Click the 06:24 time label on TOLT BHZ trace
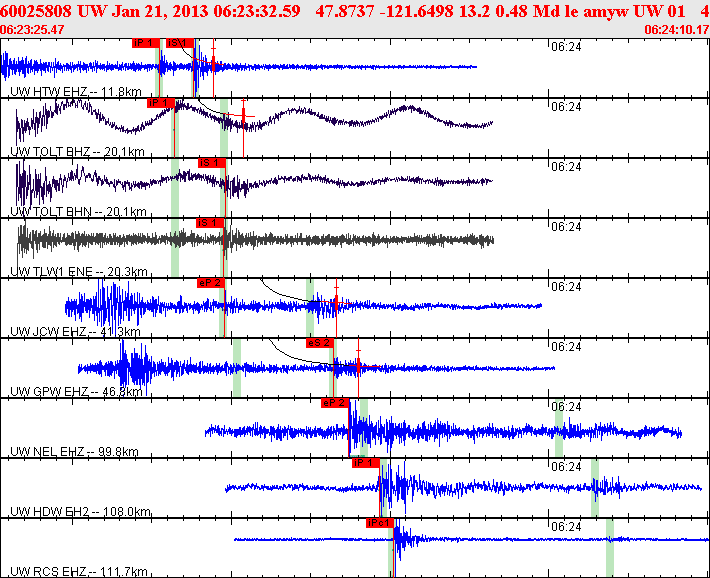The image size is (710, 578). tap(566, 107)
